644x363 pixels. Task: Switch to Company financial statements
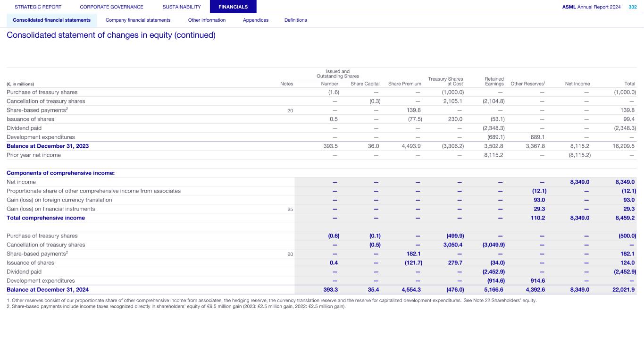tap(138, 20)
